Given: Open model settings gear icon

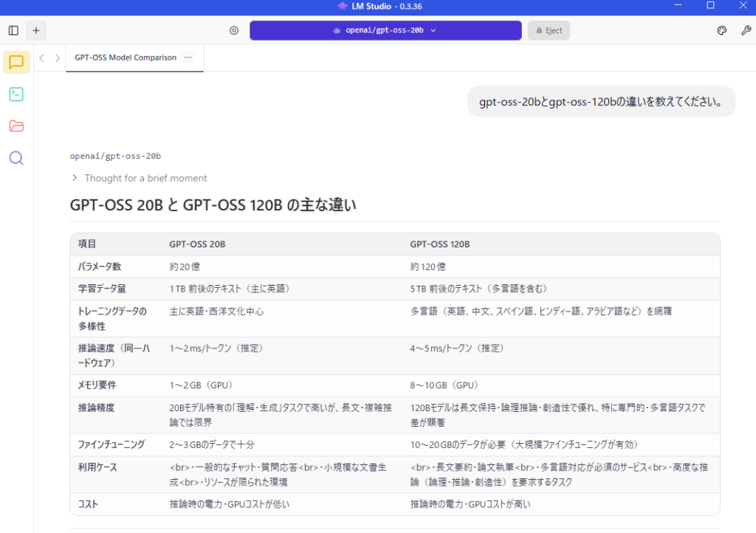Looking at the screenshot, I should [234, 30].
